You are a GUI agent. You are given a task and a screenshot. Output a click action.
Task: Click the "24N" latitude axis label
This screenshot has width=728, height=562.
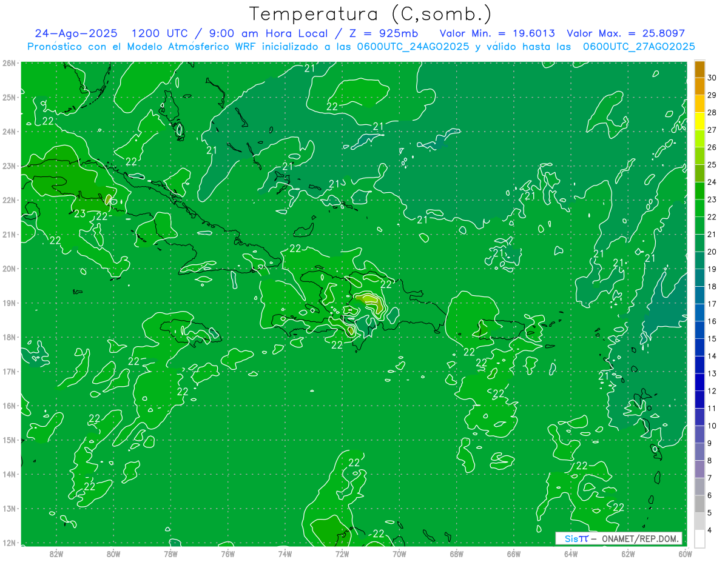point(9,132)
